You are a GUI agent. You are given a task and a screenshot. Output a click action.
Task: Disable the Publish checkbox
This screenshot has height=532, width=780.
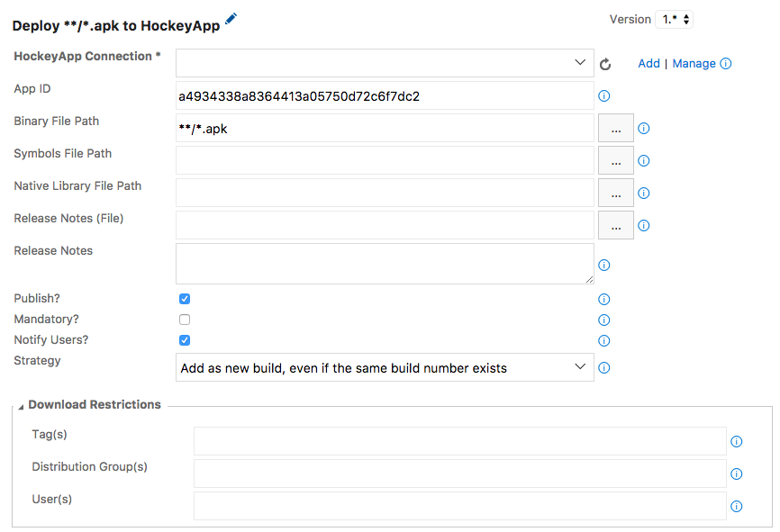click(x=185, y=299)
